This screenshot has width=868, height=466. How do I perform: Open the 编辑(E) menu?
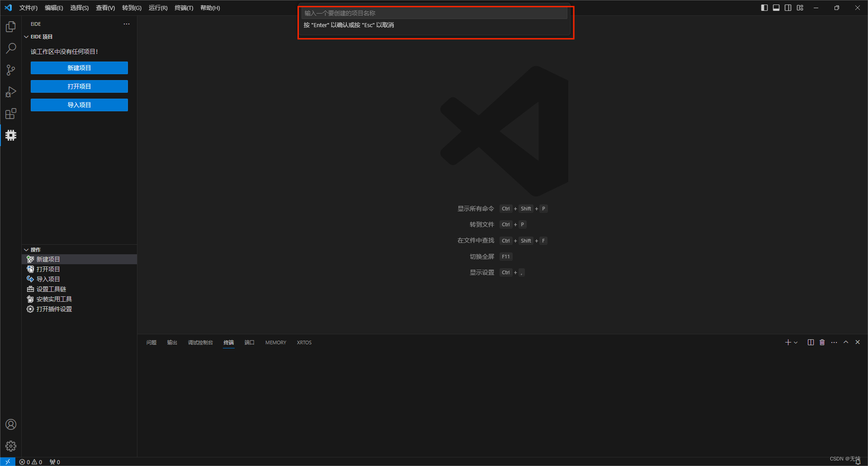[54, 8]
